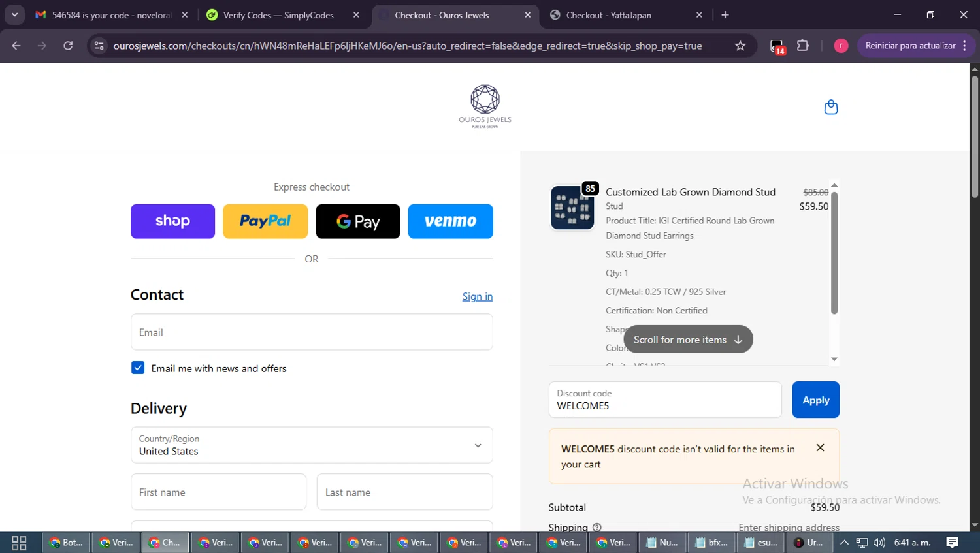Choose Google Pay express checkout
980x553 pixels.
[x=358, y=221]
